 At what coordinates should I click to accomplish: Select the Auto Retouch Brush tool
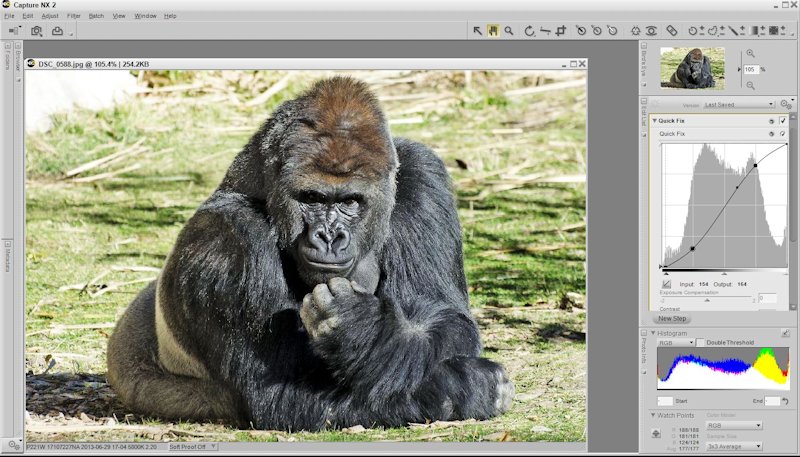(672, 31)
